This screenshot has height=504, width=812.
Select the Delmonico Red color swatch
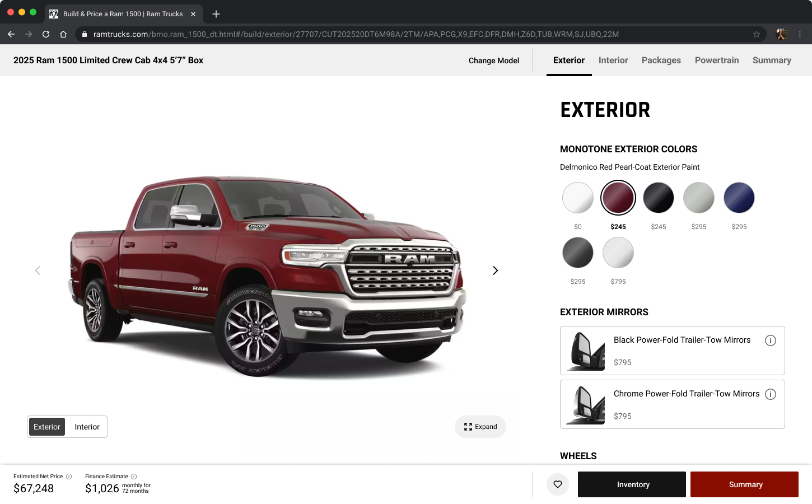618,198
